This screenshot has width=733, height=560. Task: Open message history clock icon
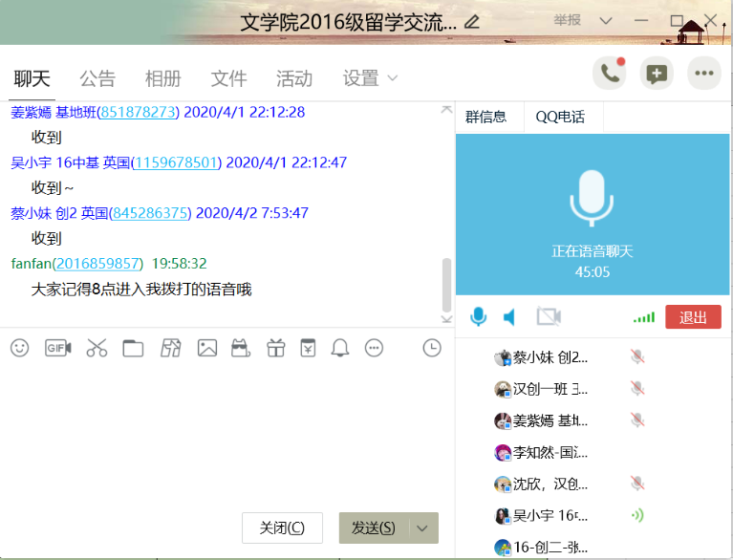pos(432,349)
